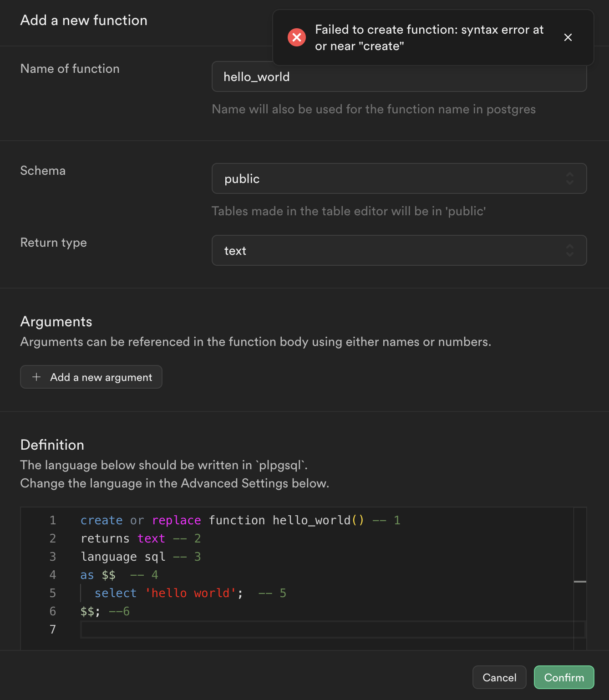The width and height of the screenshot is (609, 700).
Task: Click the function name input field
Action: (x=399, y=77)
